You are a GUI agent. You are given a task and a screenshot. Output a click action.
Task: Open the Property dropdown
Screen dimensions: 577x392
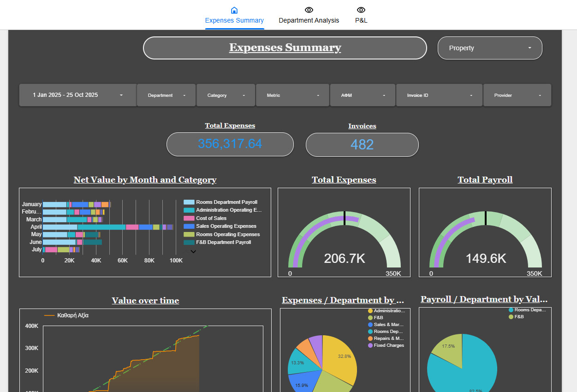[x=490, y=48]
